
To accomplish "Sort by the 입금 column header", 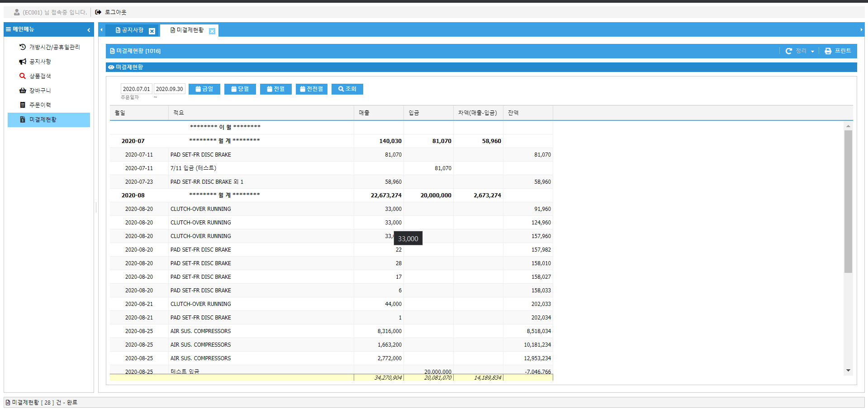I will [x=429, y=113].
